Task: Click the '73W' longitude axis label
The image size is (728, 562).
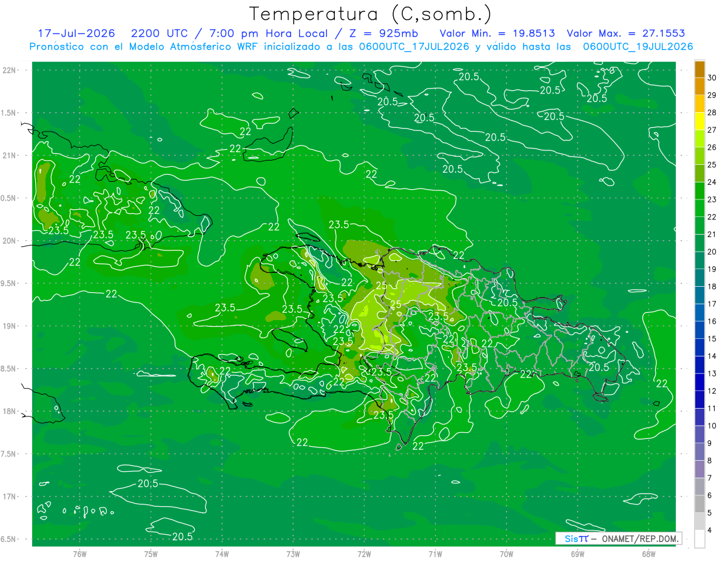Action: (x=293, y=554)
